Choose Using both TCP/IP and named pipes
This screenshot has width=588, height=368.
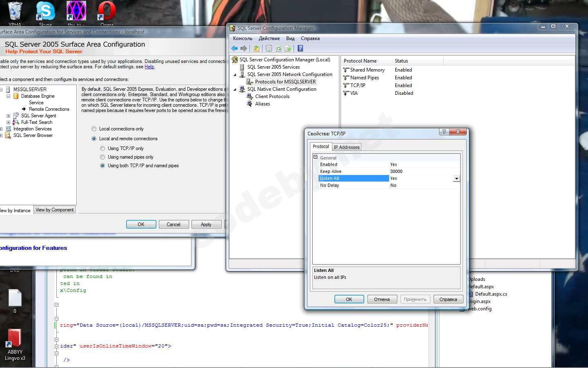(102, 166)
